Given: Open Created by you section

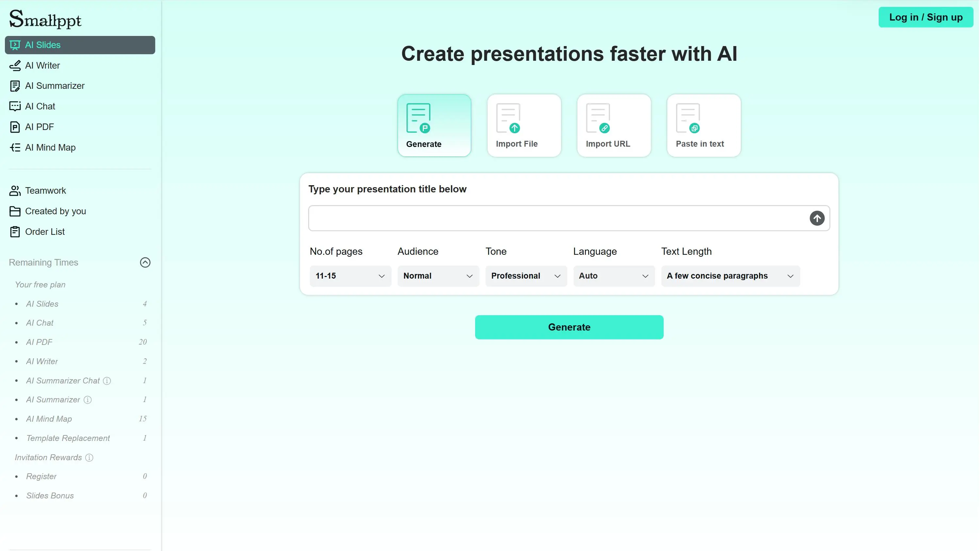Looking at the screenshot, I should [80, 211].
